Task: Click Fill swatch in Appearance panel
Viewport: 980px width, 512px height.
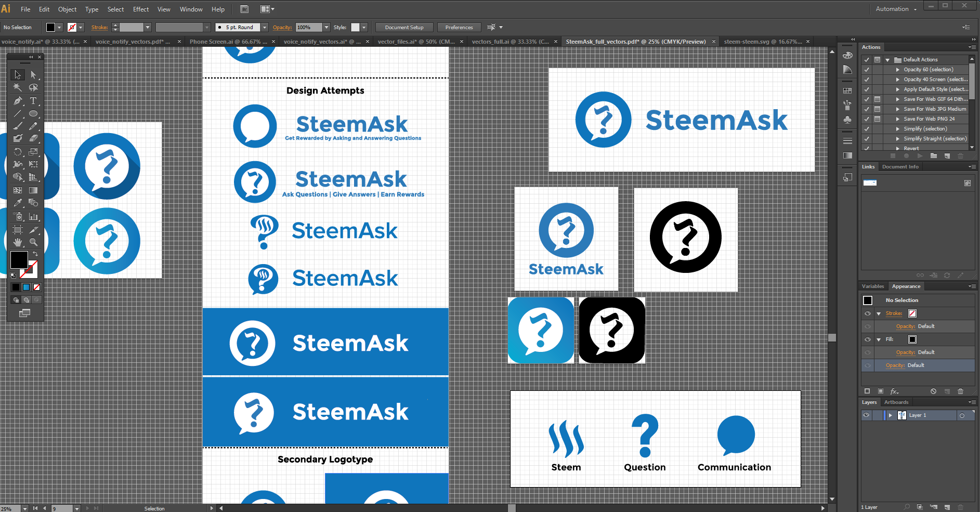Action: coord(912,339)
